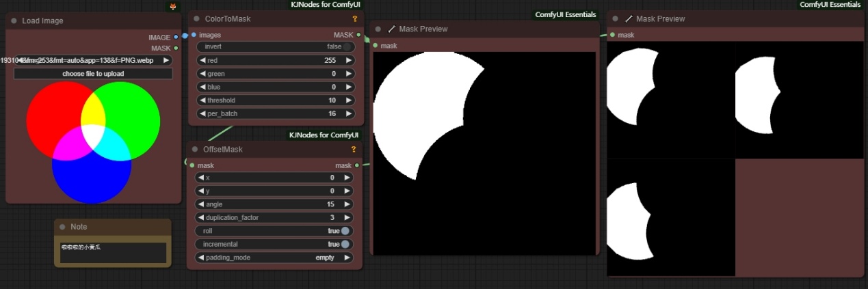Collapse the OffsetMask node via its title dot
Viewport: 868px width, 289px height.
[x=196, y=150]
